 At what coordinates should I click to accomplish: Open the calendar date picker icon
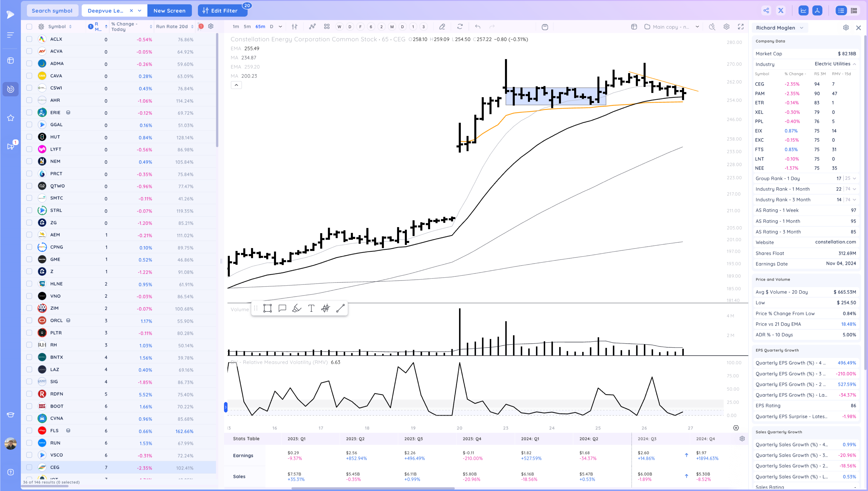tap(545, 27)
